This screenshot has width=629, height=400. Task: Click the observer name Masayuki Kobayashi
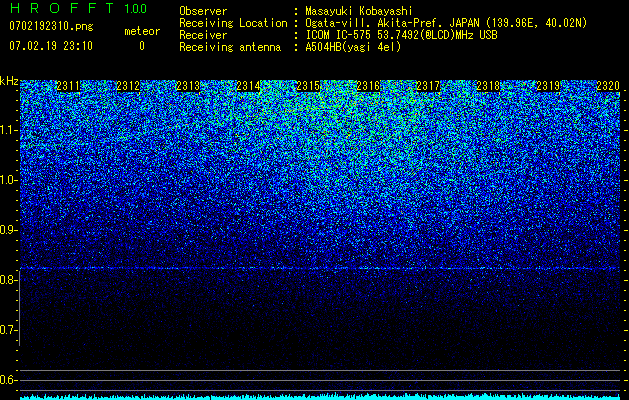(x=359, y=11)
